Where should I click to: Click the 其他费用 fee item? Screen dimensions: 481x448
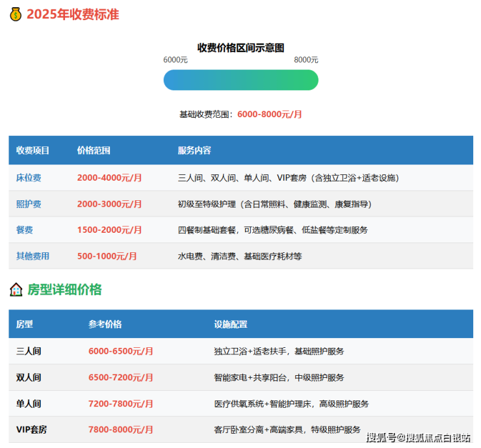point(32,256)
